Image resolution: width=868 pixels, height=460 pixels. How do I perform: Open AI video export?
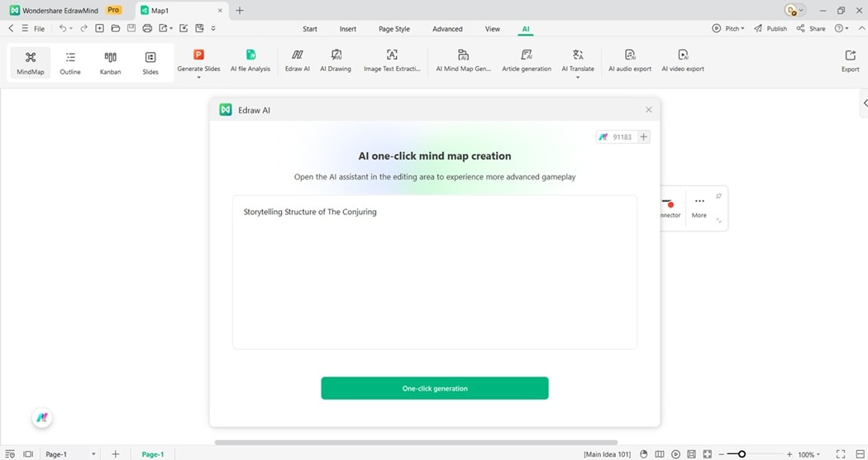683,60
